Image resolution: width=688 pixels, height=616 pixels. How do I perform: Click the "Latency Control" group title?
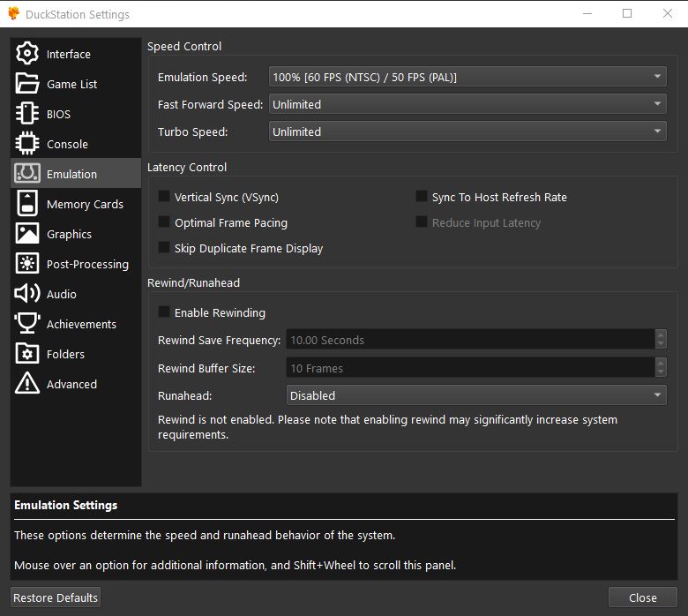coord(187,168)
